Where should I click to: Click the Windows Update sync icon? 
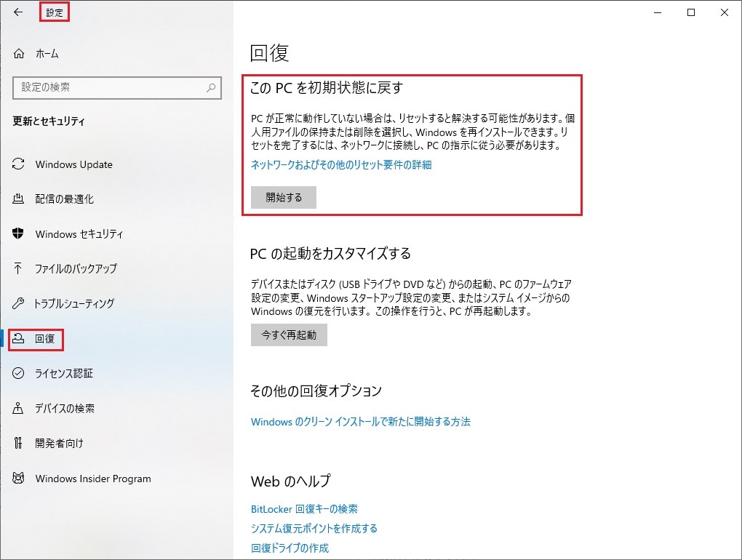pyautogui.click(x=18, y=164)
